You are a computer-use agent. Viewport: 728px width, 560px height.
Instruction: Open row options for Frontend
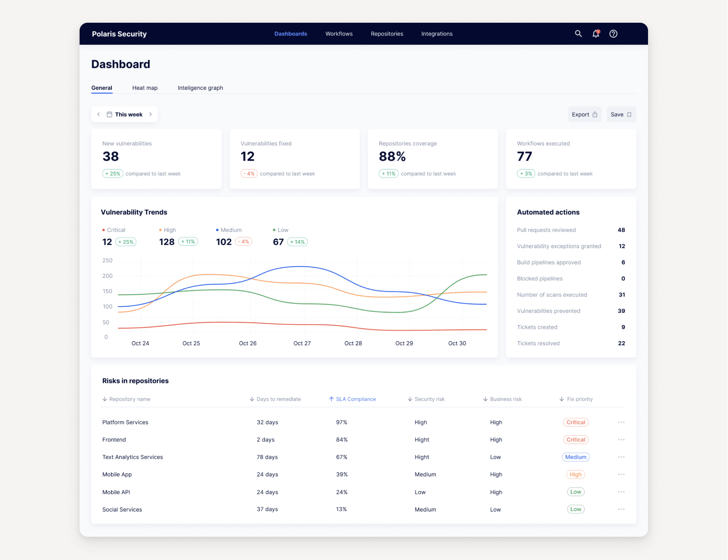pos(621,440)
